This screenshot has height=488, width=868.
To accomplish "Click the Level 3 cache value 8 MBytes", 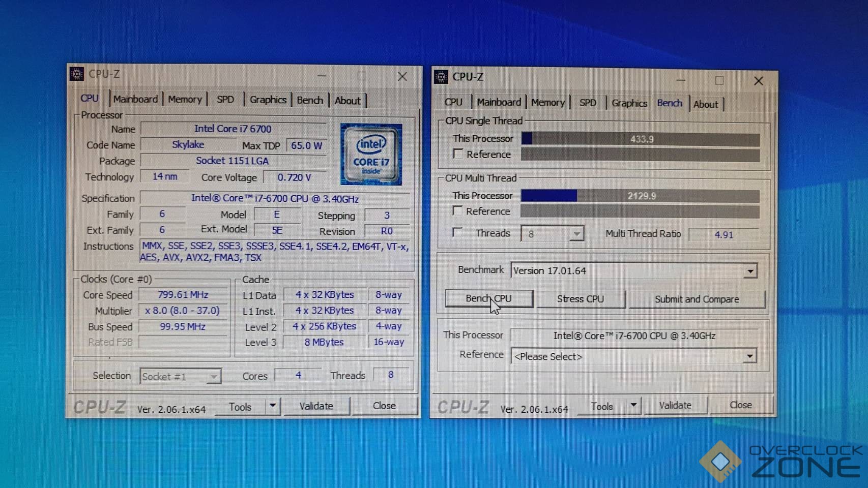I will coord(324,343).
